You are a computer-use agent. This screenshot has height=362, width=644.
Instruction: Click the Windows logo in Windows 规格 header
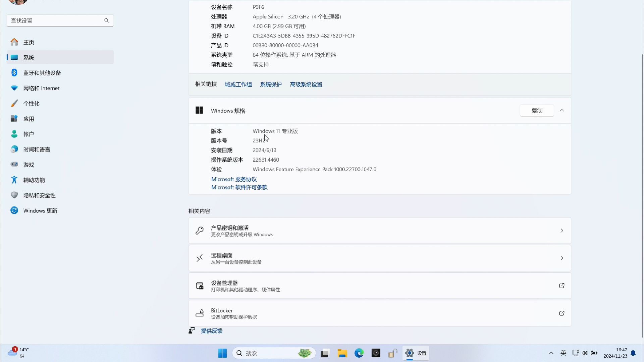(199, 110)
